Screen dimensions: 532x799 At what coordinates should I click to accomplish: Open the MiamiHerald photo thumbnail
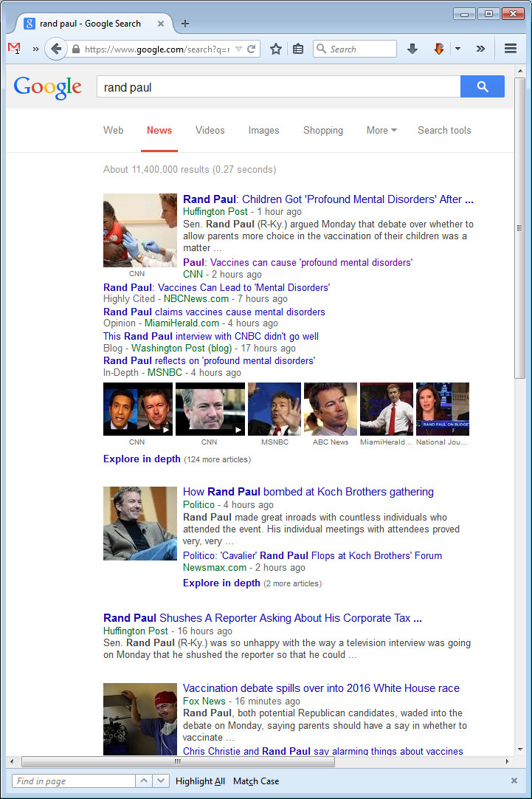pyautogui.click(x=387, y=409)
